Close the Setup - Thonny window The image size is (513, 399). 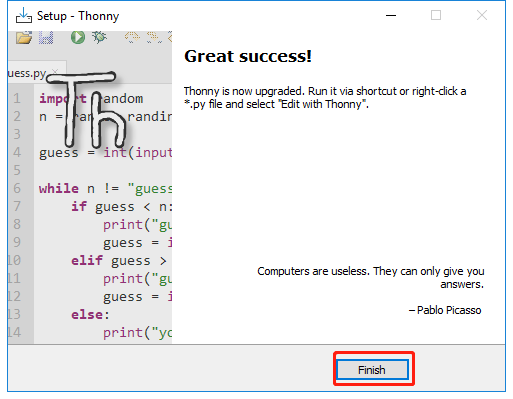[482, 15]
